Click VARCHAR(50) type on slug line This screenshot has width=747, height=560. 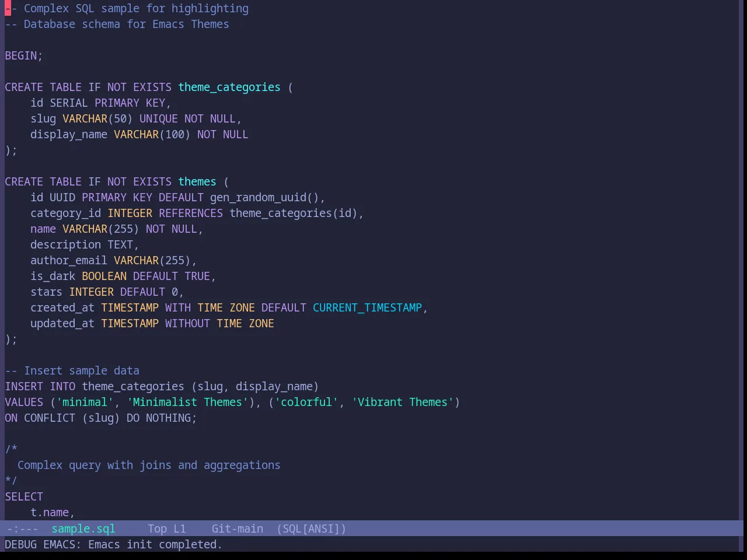click(x=97, y=118)
